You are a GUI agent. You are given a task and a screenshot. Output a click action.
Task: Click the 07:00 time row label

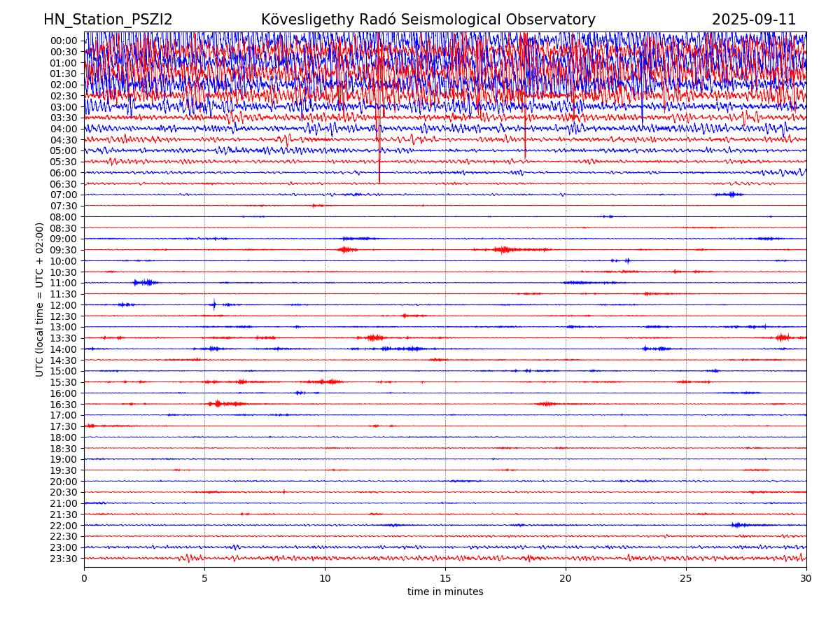(x=64, y=195)
